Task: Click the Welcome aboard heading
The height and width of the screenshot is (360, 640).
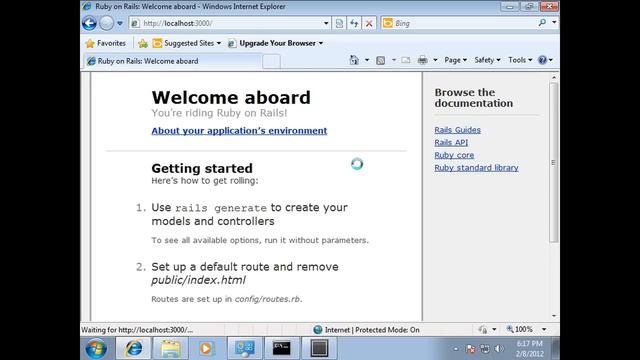Action: [x=231, y=98]
